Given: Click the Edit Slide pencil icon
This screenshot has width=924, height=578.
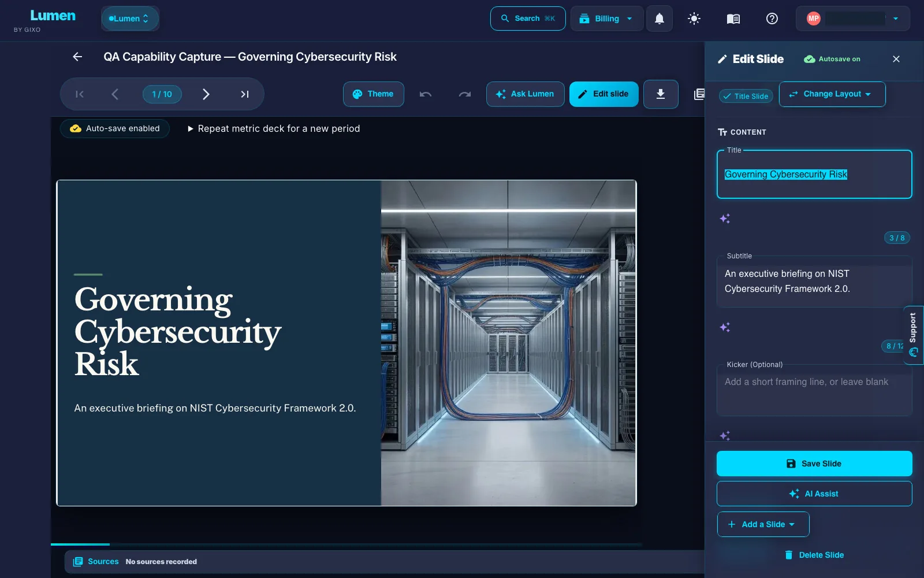Looking at the screenshot, I should 722,59.
